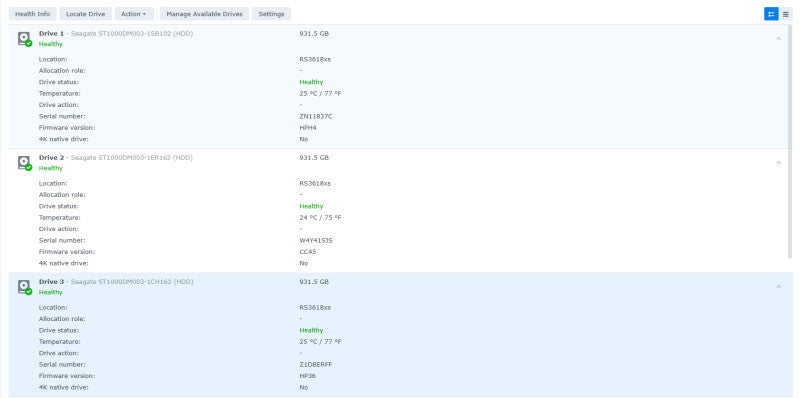Collapse the Drive 2 details
The image size is (800, 398).
[x=779, y=162]
